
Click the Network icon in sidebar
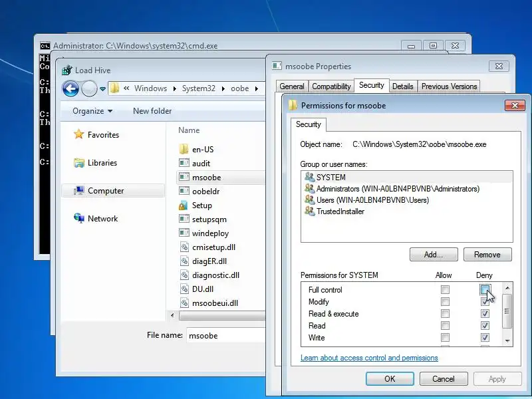coord(79,218)
